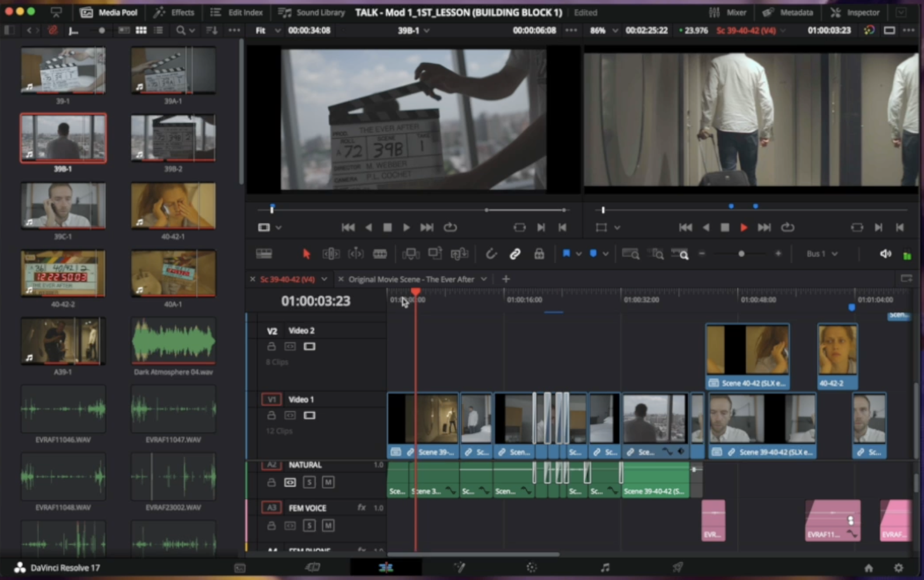Viewport: 924px width, 580px height.
Task: Open the Edit Index panel
Action: coord(237,12)
